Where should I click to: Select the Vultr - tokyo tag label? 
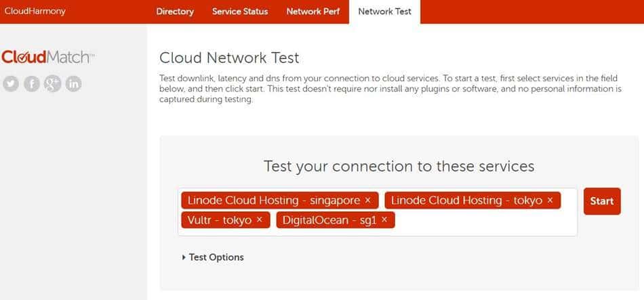click(219, 220)
